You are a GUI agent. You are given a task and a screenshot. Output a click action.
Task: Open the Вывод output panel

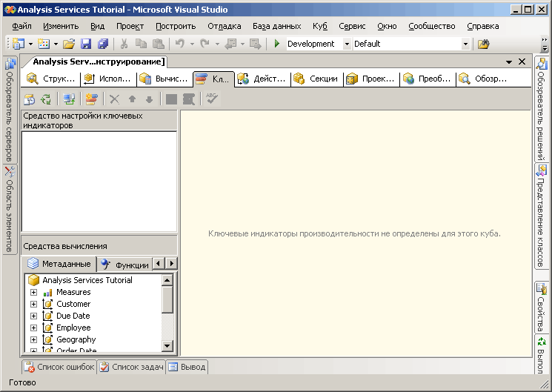coord(187,367)
